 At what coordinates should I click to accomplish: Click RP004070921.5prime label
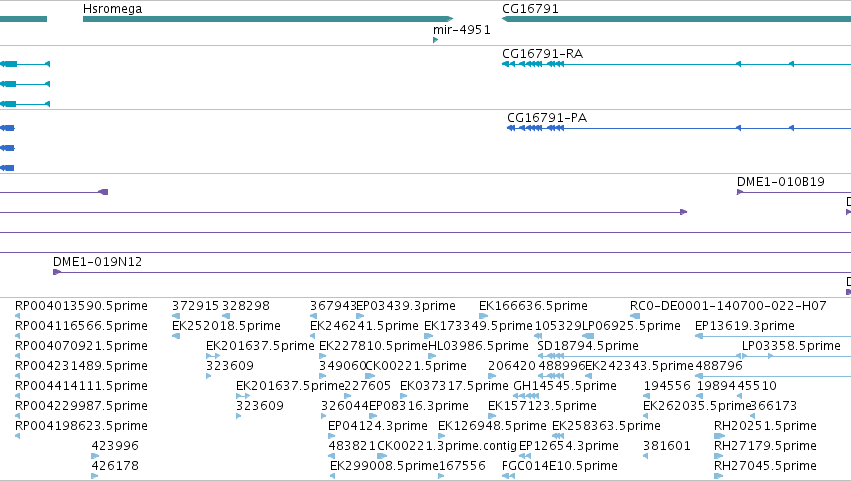[81, 346]
